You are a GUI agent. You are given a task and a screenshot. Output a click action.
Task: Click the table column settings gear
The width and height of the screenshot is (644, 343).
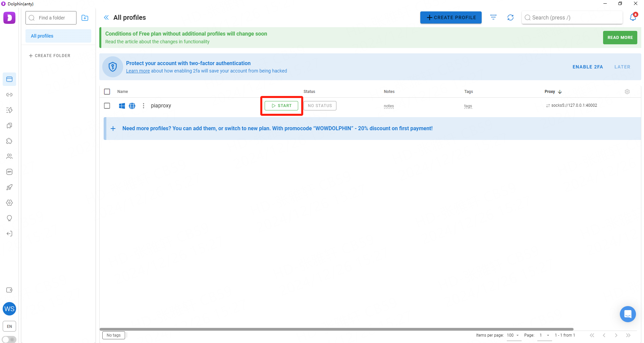coord(627,92)
